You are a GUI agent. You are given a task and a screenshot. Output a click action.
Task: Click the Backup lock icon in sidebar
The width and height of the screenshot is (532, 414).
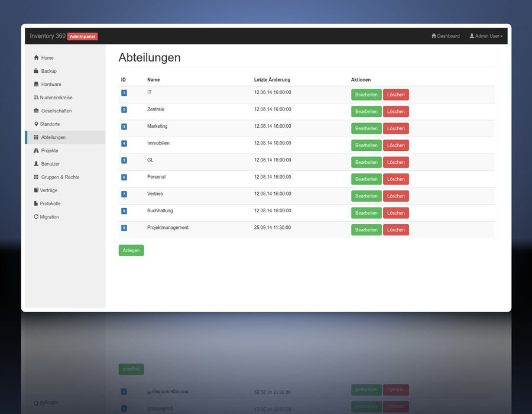point(36,71)
